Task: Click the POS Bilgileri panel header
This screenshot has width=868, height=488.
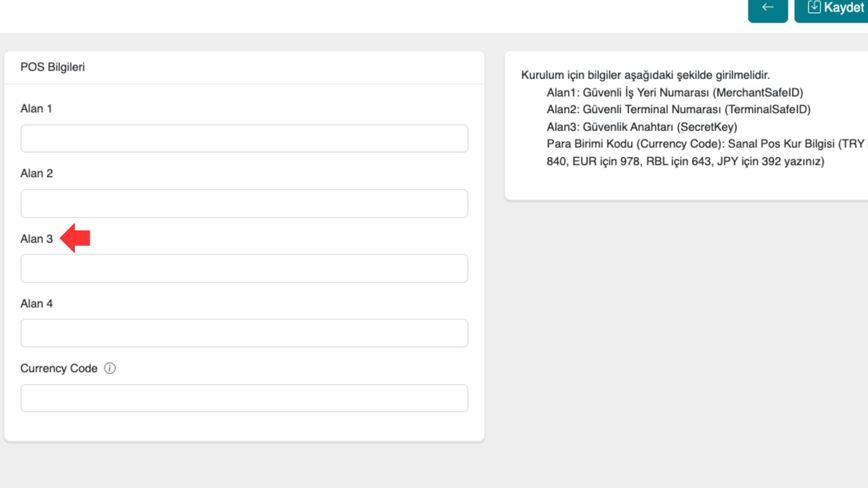Action: [x=52, y=67]
